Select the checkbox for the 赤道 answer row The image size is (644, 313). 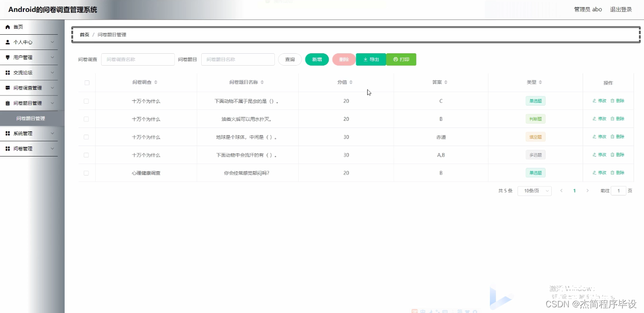click(x=87, y=137)
